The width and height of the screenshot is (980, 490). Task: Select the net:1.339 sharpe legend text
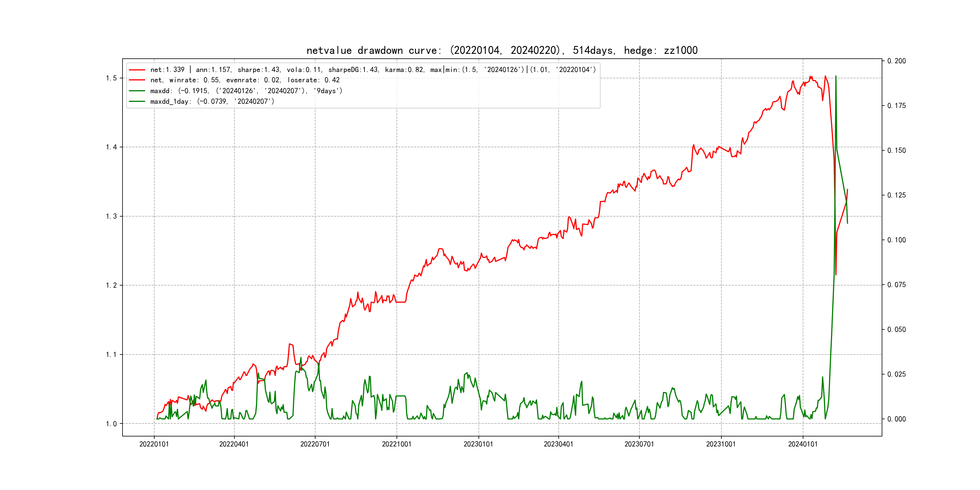pyautogui.click(x=373, y=70)
